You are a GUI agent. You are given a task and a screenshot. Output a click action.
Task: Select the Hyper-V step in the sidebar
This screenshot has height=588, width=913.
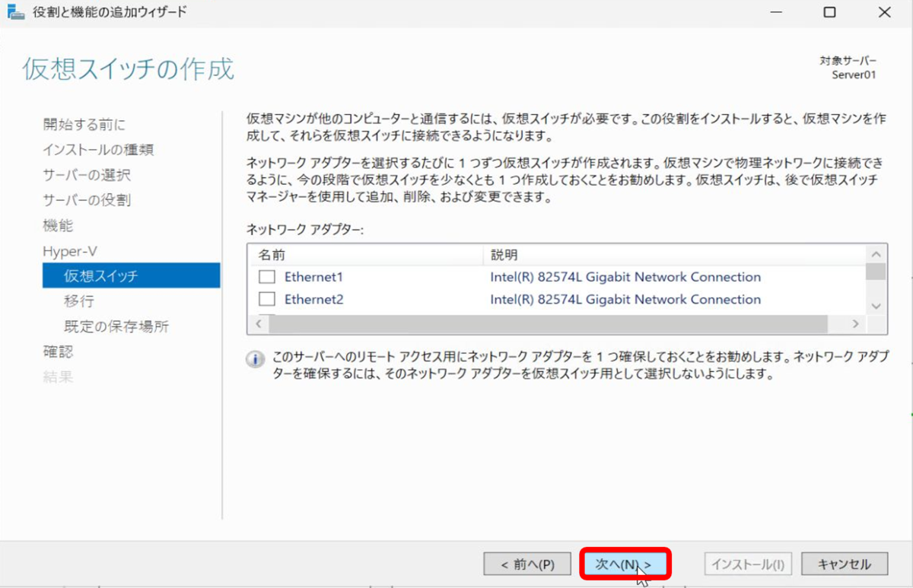tap(70, 250)
